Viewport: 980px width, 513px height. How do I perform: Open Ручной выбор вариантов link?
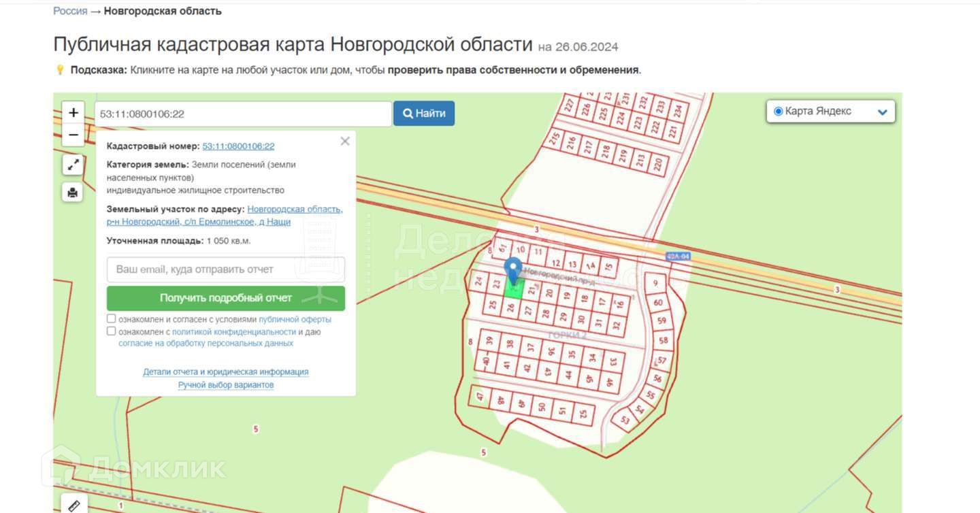226,385
